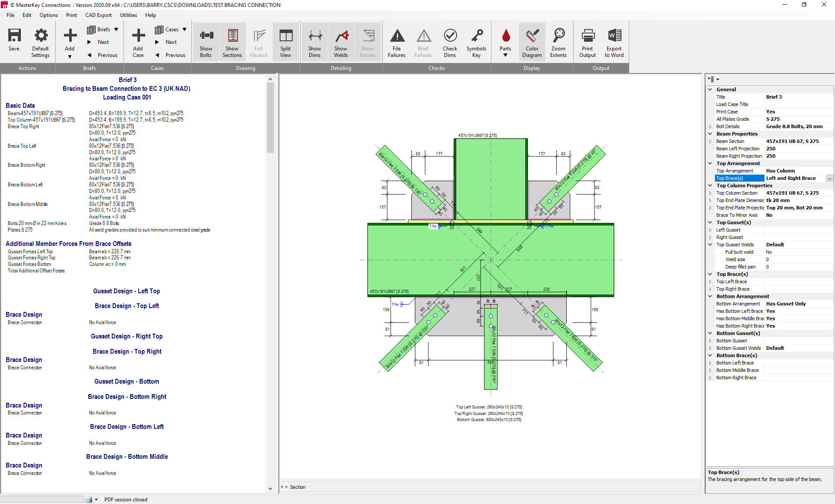Image resolution: width=835 pixels, height=504 pixels.
Task: Activate Show Sections in the Drawing group
Action: click(232, 41)
